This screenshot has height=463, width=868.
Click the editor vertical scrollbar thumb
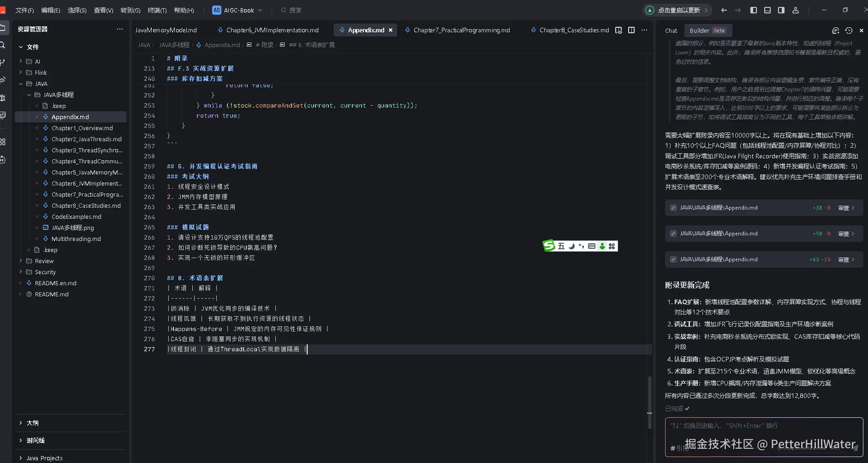[649, 402]
